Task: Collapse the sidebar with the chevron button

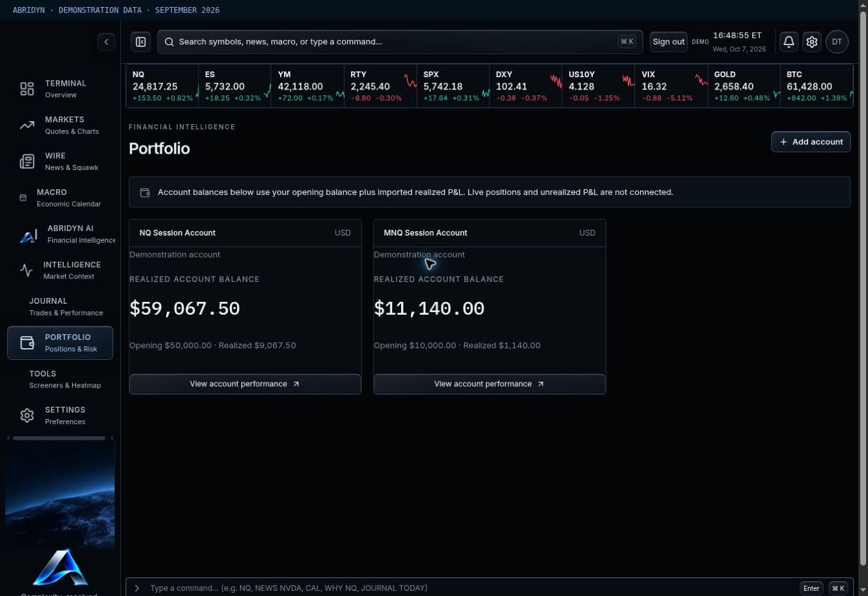Action: [106, 42]
